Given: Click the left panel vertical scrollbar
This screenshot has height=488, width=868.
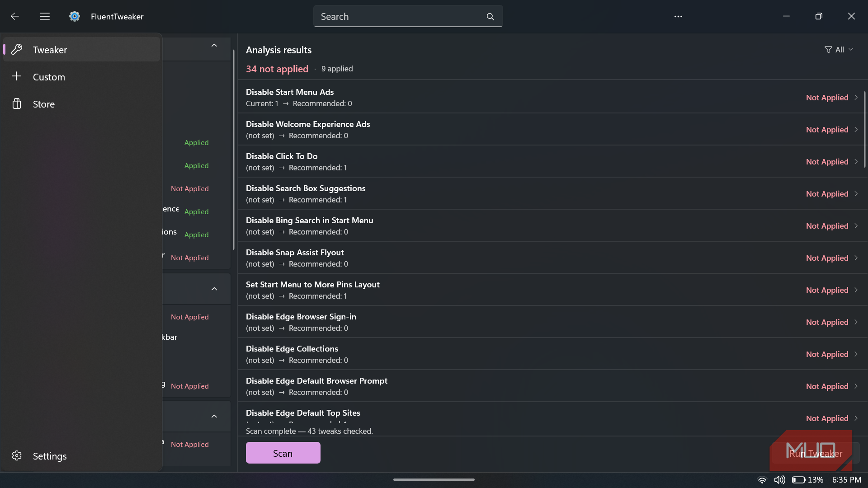Looking at the screenshot, I should (234, 149).
